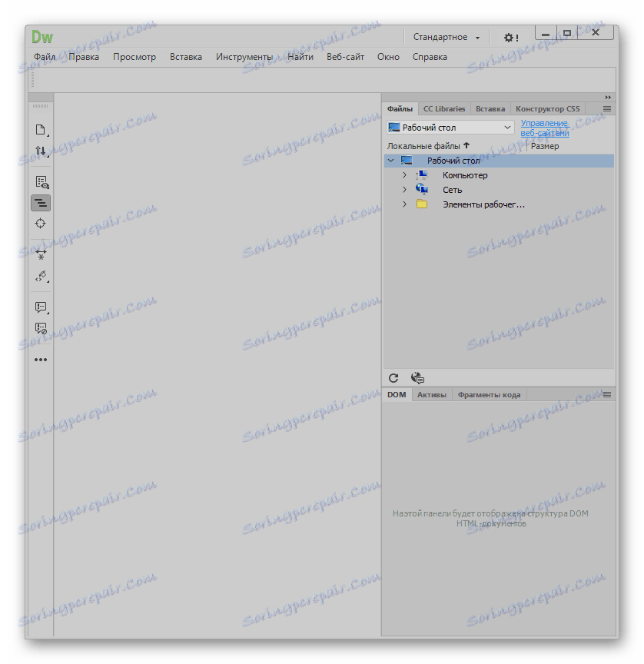The width and height of the screenshot is (644, 664).
Task: Open the Вставка menu
Action: 185,56
